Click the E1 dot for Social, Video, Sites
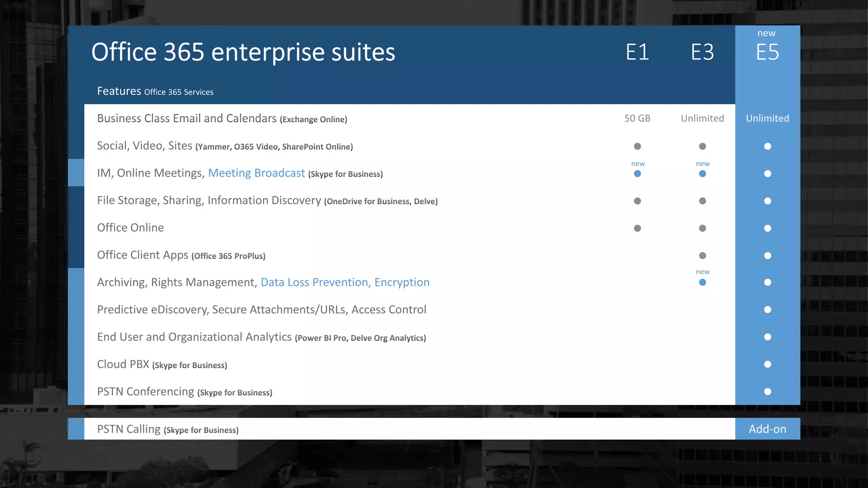Screen dimensions: 868x488 637,146
